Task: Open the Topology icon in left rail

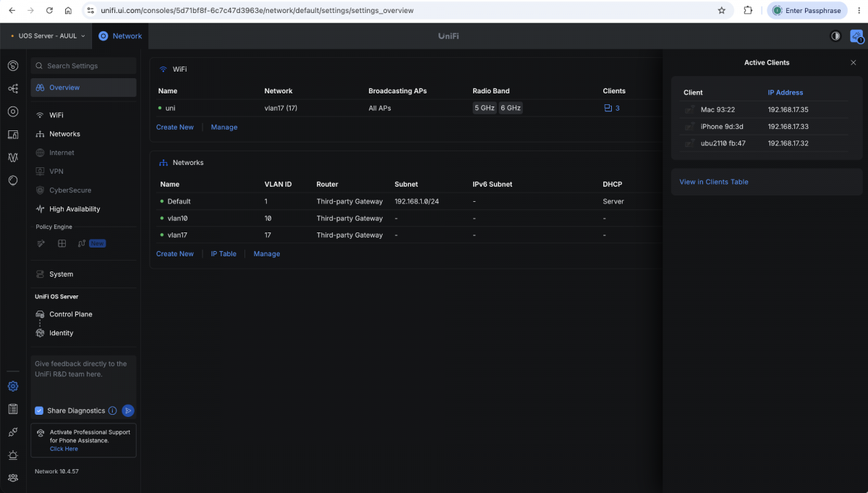Action: click(13, 88)
